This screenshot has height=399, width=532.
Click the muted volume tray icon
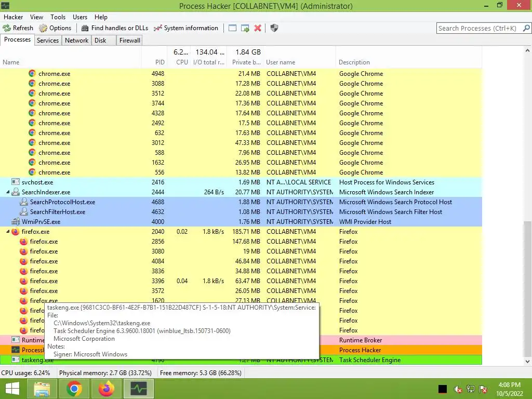point(458,389)
